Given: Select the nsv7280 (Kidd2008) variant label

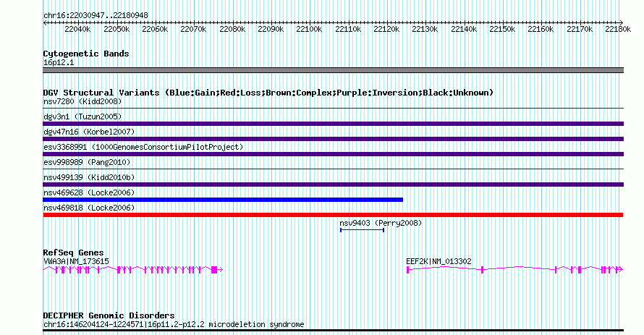Looking at the screenshot, I should coord(82,101).
